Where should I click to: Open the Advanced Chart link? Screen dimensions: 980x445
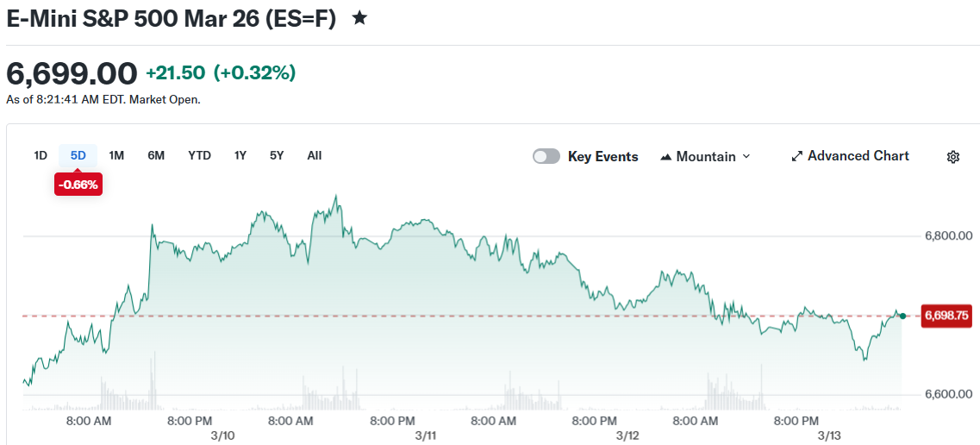(x=858, y=156)
